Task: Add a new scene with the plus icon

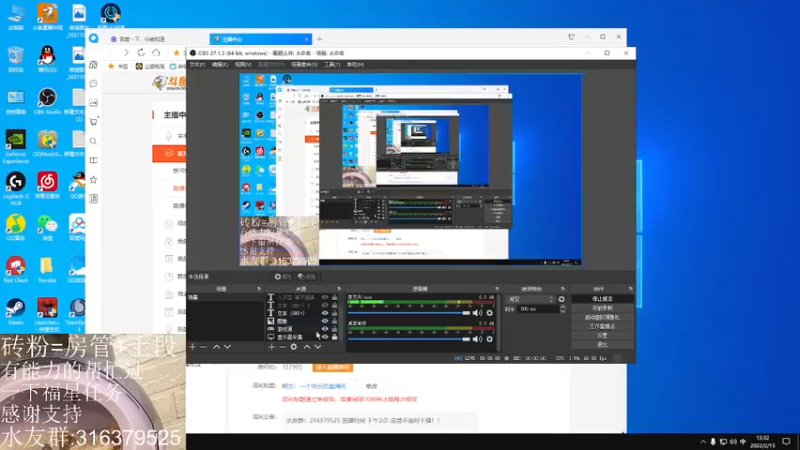Action: coord(192,347)
